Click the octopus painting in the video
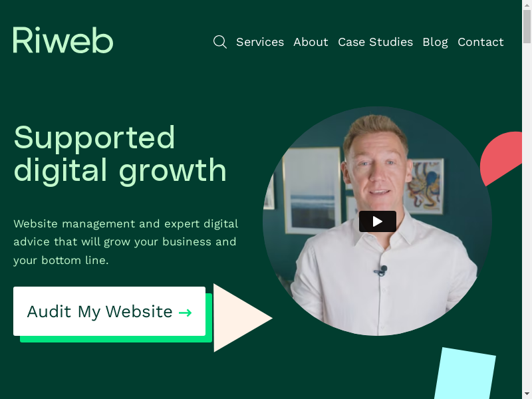The width and height of the screenshot is (532, 399). coord(425,186)
